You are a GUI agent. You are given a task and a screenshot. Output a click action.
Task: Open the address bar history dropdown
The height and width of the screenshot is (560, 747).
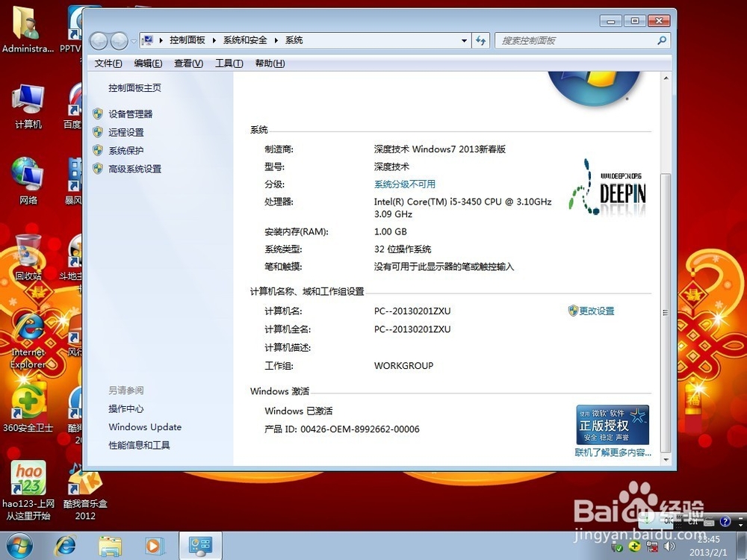(x=464, y=40)
